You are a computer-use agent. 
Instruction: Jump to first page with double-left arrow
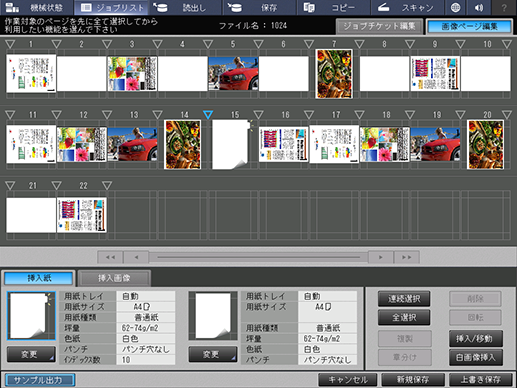coord(110,257)
